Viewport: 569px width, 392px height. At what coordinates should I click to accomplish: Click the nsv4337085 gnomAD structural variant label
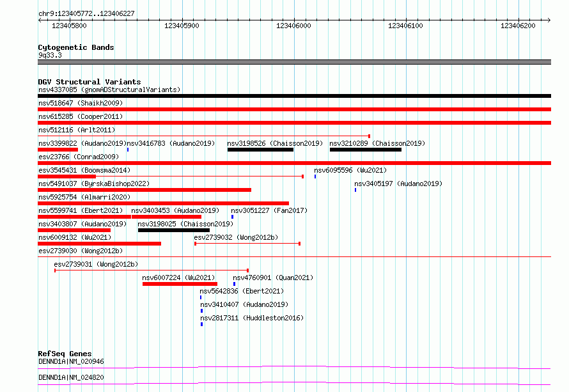point(109,90)
